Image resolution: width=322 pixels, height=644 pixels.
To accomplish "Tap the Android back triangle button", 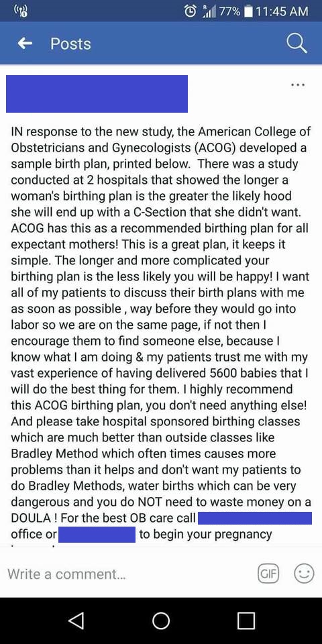I will click(x=76, y=620).
